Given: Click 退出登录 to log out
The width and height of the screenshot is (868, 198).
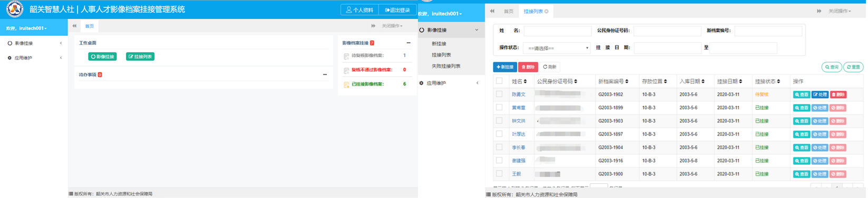Looking at the screenshot, I should [398, 10].
